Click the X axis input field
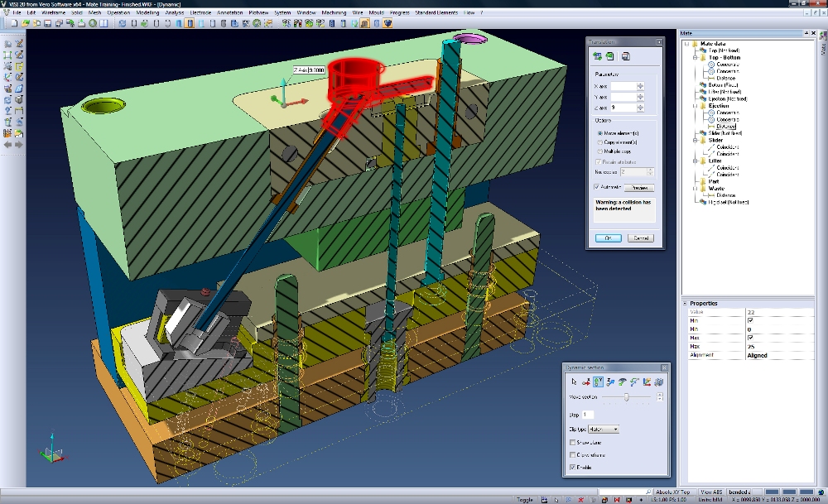The image size is (828, 504). pos(623,86)
